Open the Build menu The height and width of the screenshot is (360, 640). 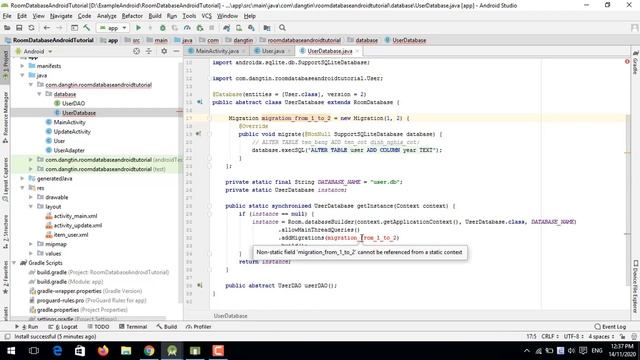pyautogui.click(x=155, y=16)
